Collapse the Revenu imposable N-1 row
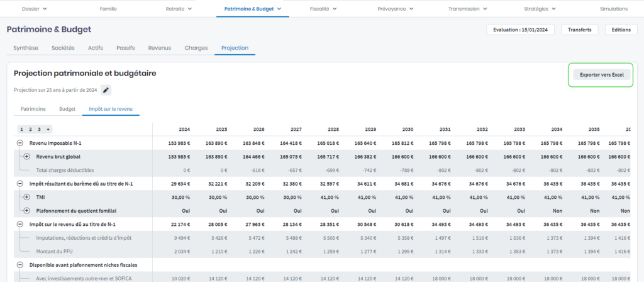 (20, 143)
